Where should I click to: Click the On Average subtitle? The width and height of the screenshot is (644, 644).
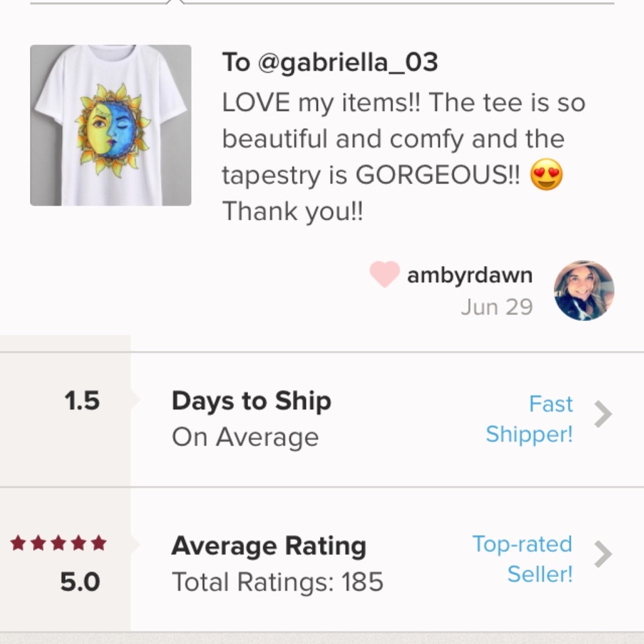point(245,437)
